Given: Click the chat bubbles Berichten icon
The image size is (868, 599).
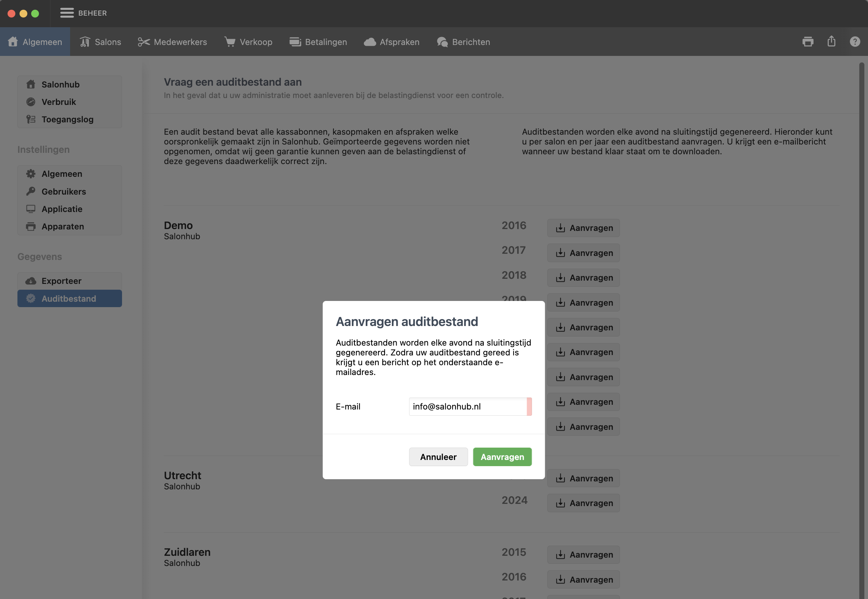Looking at the screenshot, I should tap(442, 42).
